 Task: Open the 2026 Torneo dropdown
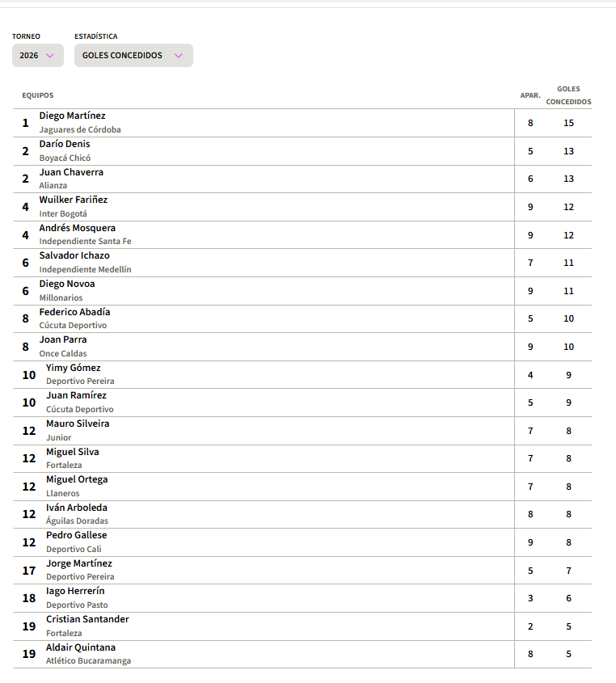pos(37,56)
